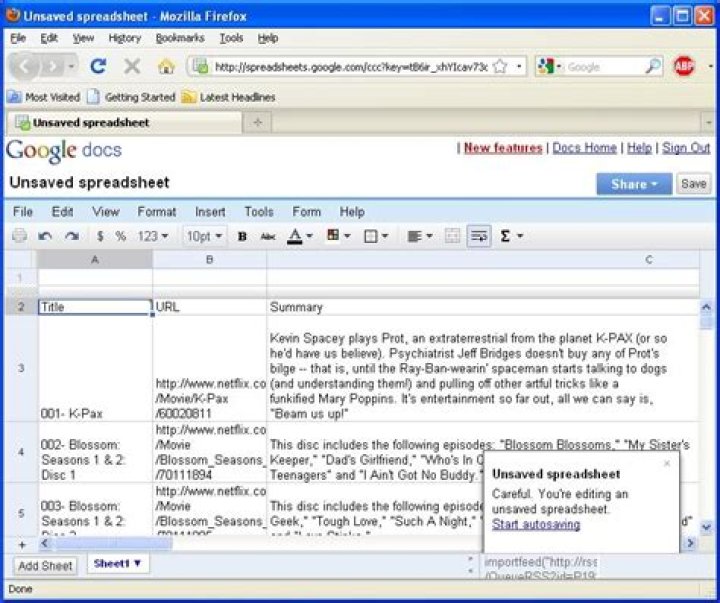Open the Sigma formulas button
Screen dimensions: 720x603
[x=511, y=236]
